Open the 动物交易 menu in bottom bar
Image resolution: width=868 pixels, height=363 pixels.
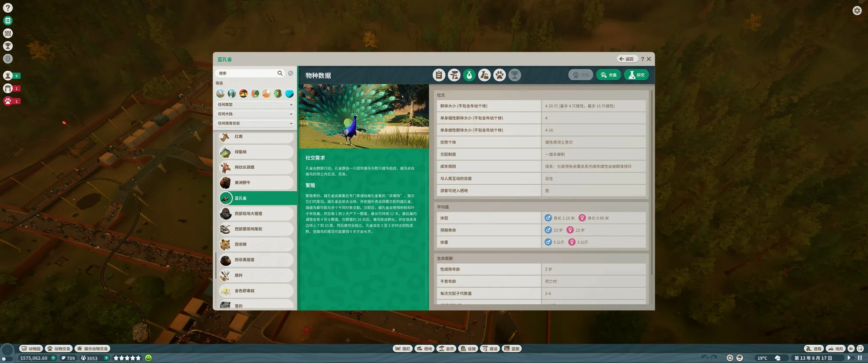point(59,349)
